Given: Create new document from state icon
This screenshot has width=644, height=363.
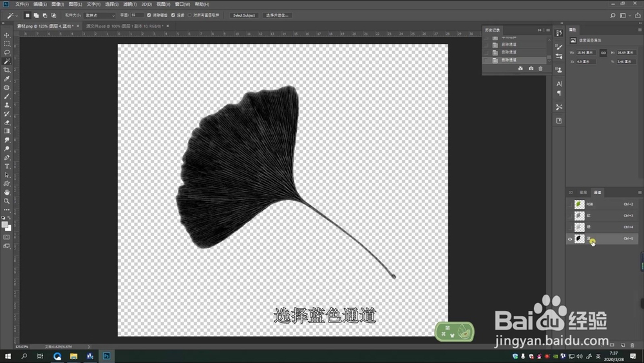Looking at the screenshot, I should pos(520,68).
